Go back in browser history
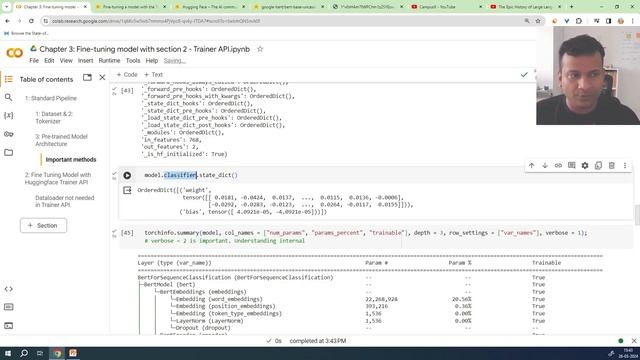 pyautogui.click(x=7, y=21)
